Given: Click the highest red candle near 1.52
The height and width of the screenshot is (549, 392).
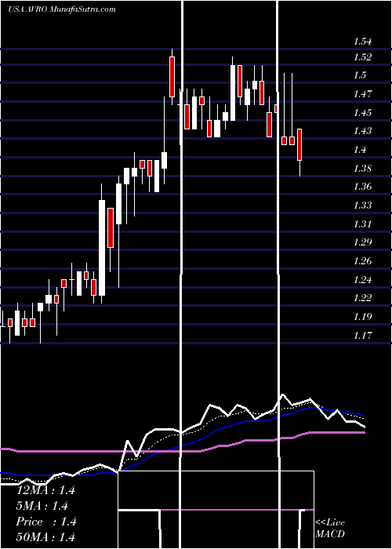Looking at the screenshot, I should 172,77.
